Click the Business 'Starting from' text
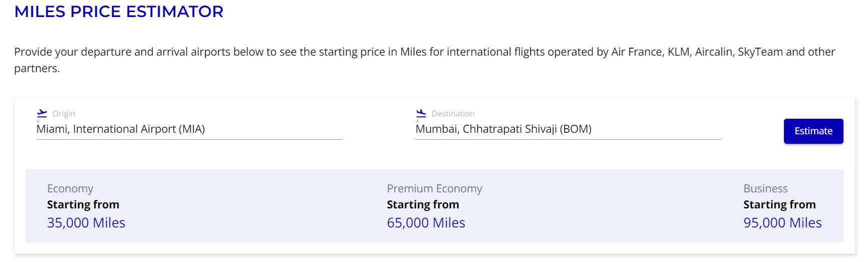Viewport: 868px width, 262px height. 779,204
